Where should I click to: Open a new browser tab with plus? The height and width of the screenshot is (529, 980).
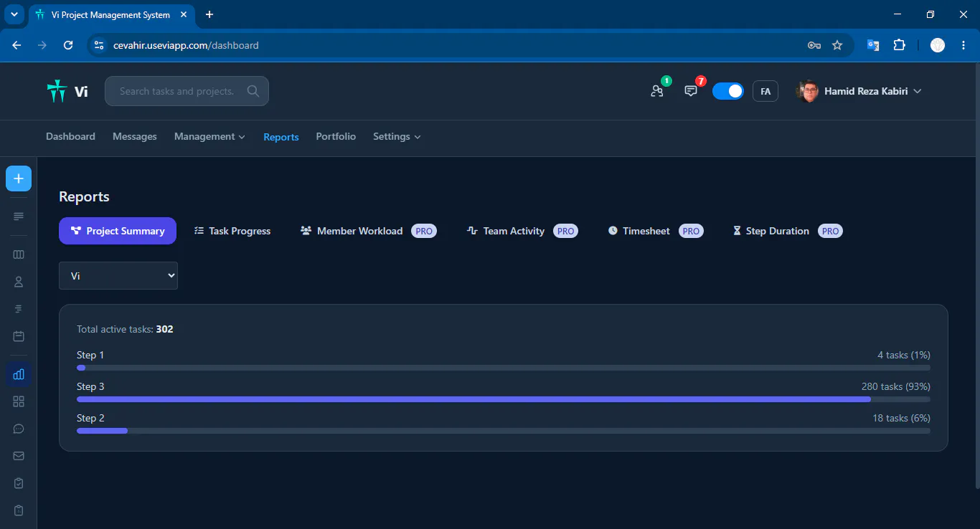pyautogui.click(x=209, y=14)
